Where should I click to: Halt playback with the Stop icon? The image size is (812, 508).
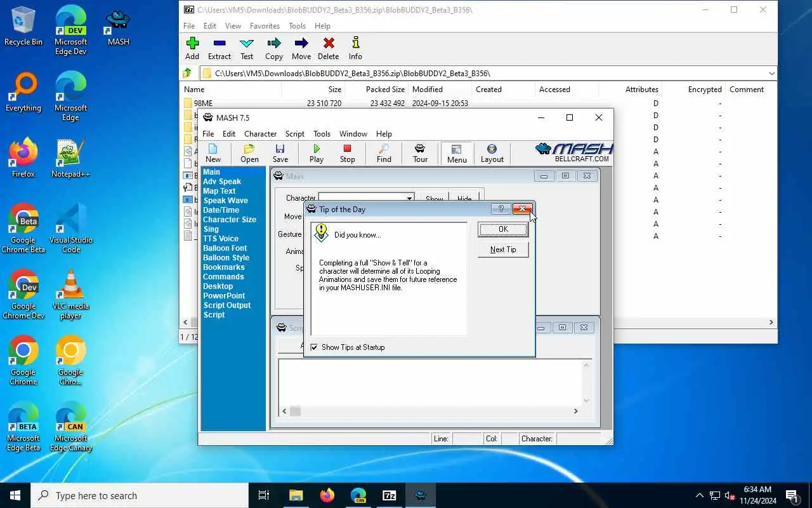(348, 153)
